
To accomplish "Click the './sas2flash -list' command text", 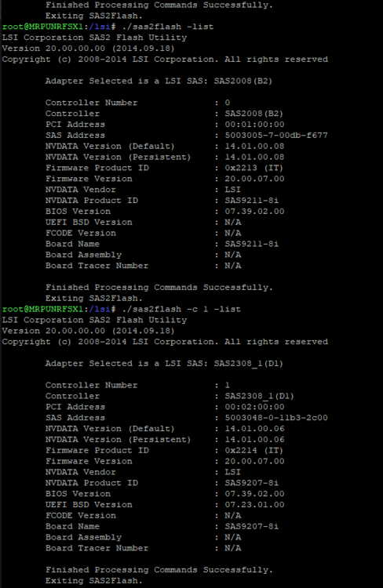I will tap(166, 27).
